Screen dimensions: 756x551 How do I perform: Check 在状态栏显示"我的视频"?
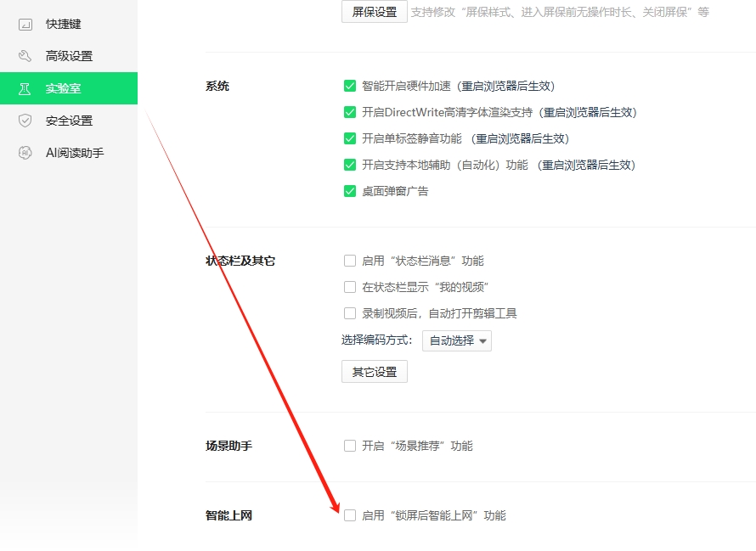click(350, 287)
